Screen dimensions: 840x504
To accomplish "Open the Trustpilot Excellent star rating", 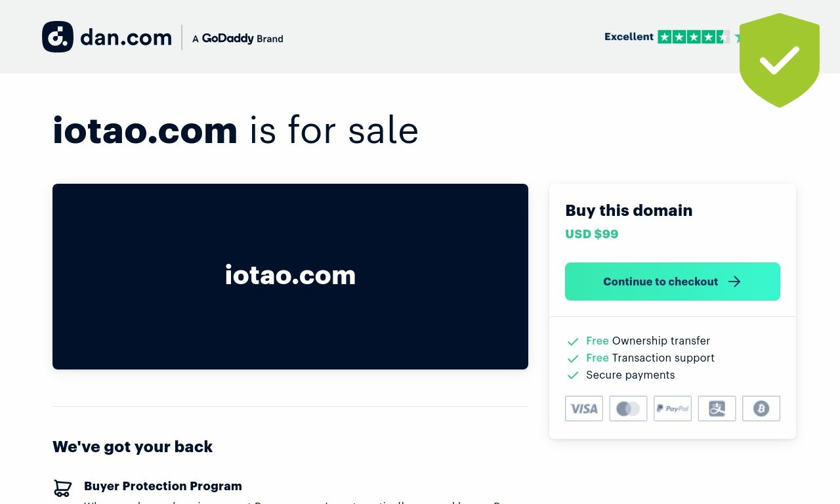I will (x=672, y=37).
